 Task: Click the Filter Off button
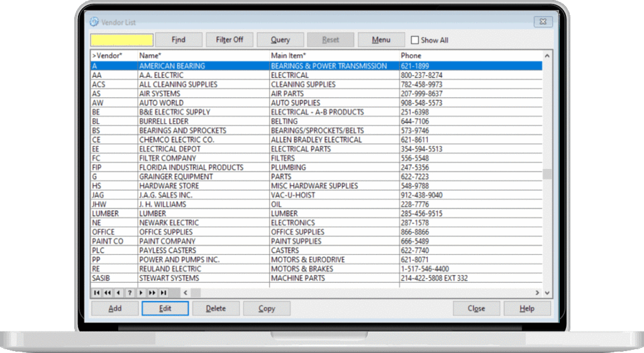pyautogui.click(x=230, y=40)
